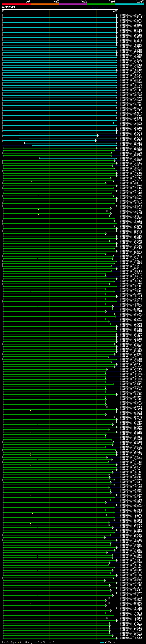Click hit UniRef100_B9ICE5
Screen dimensions: 146x644
(131, 32)
